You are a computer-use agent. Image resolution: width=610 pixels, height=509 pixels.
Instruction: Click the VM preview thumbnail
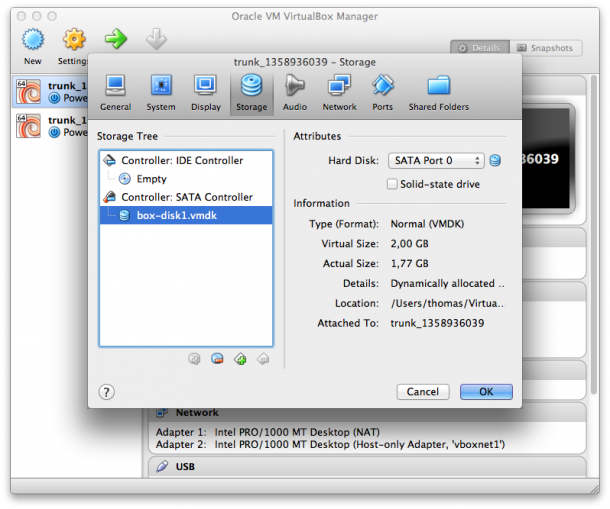coord(549,158)
